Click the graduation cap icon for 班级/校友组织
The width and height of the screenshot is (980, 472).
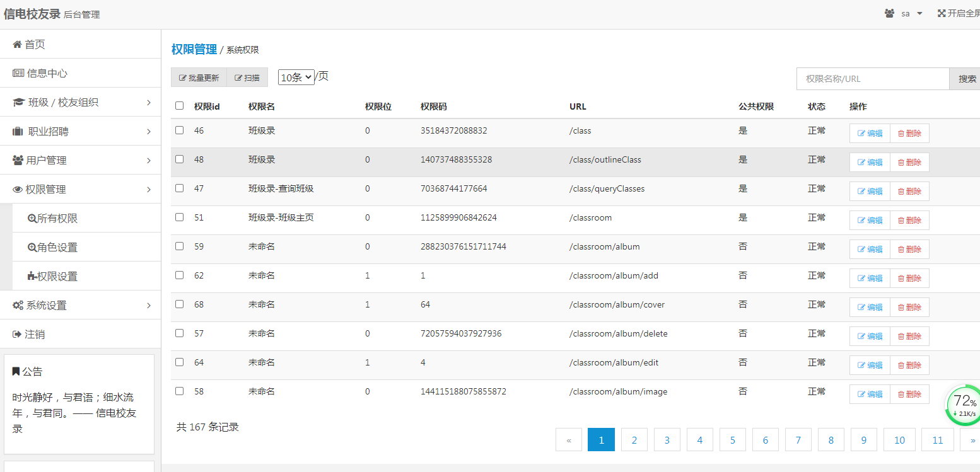click(x=18, y=102)
